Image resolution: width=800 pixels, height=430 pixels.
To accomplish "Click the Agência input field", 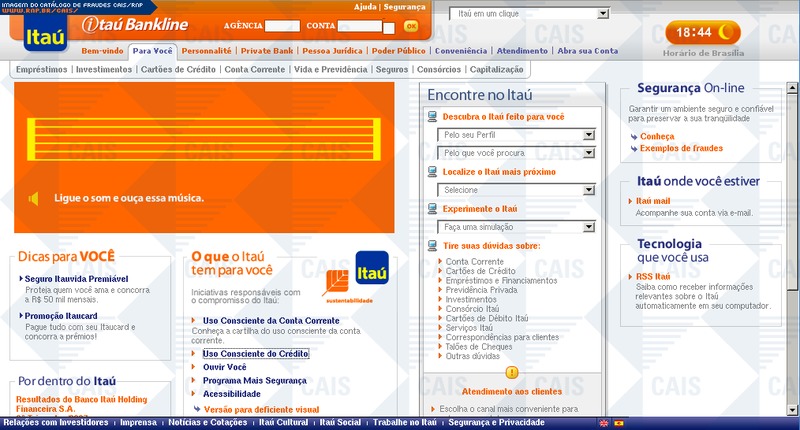I will (x=283, y=24).
